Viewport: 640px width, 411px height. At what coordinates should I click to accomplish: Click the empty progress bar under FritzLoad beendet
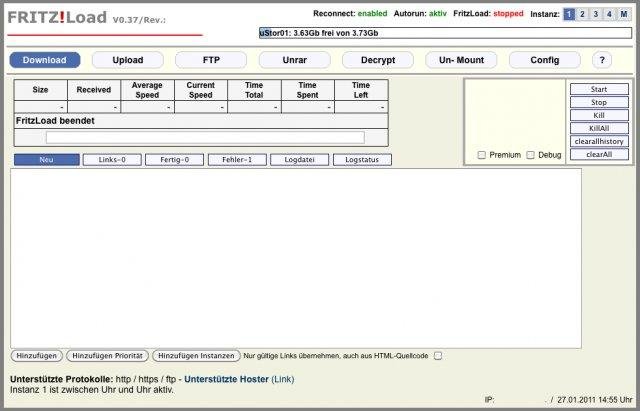point(205,138)
